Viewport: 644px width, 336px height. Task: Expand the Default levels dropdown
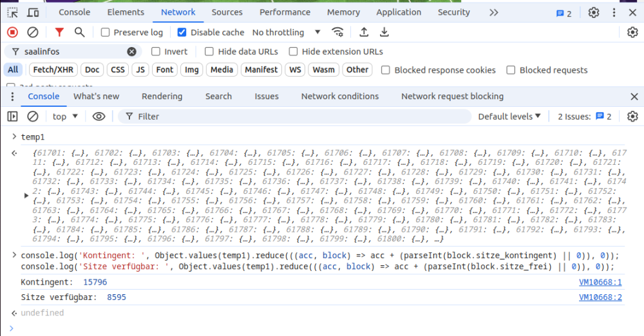click(510, 117)
